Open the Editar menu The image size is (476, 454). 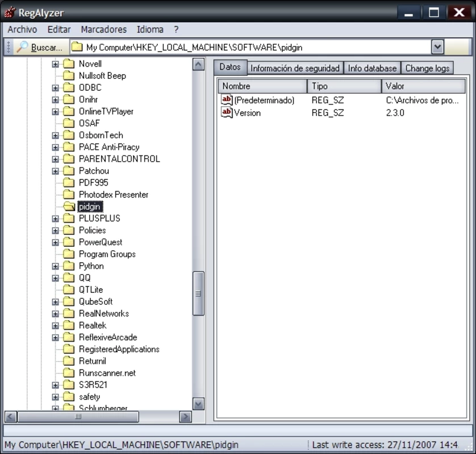(59, 30)
